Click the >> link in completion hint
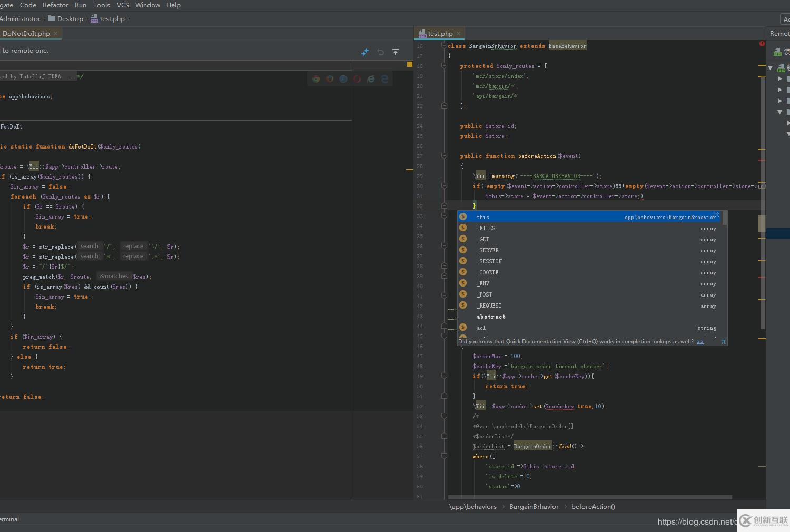Screen dimensions: 790x532 700,341
